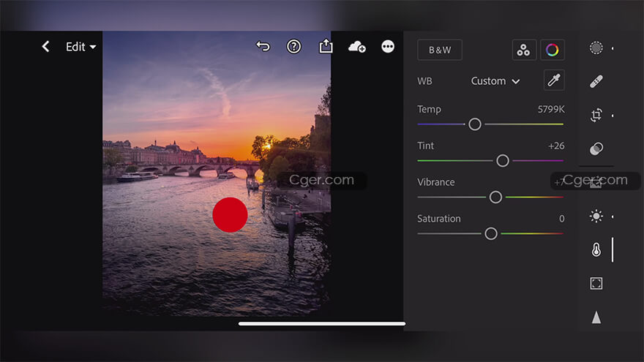Screen dimensions: 644x362
Task: Tap the back arrow beside Edit
Action: (x=45, y=47)
